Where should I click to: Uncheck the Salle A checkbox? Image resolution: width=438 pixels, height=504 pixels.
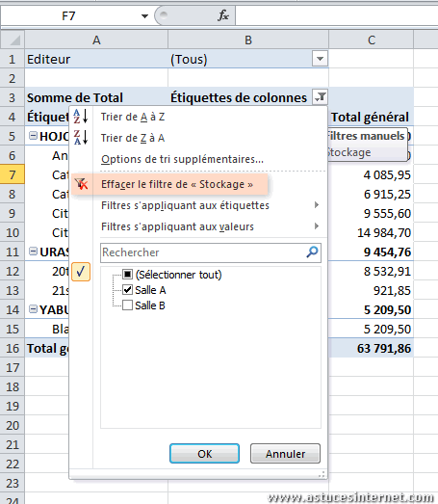[127, 290]
